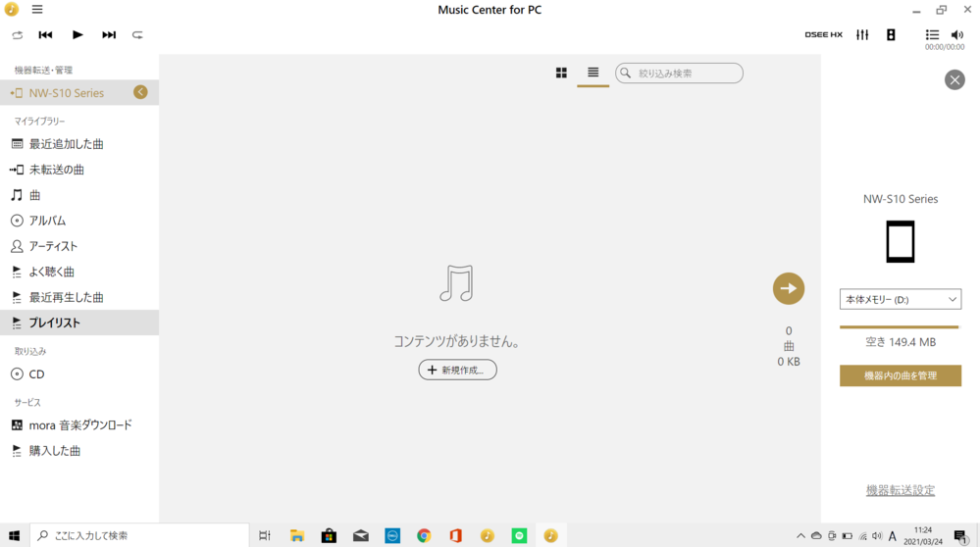This screenshot has width=980, height=547.
Task: Click the tray OneDrive cloud icon
Action: pyautogui.click(x=816, y=536)
